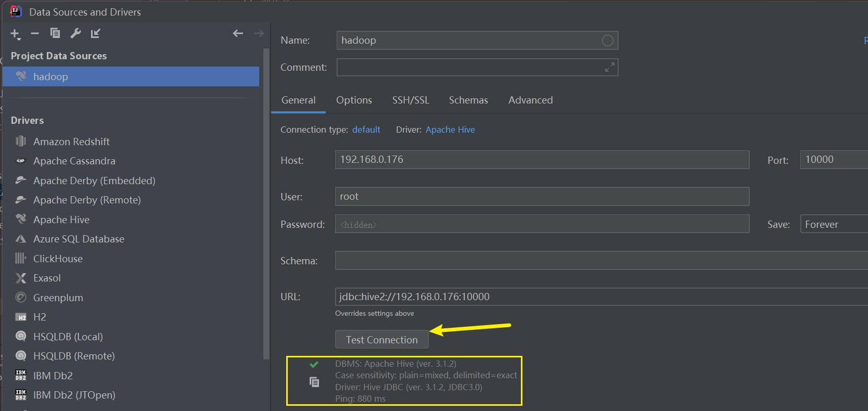Click the hidden Password field
Screen dimensions: 868x411
[542, 224]
